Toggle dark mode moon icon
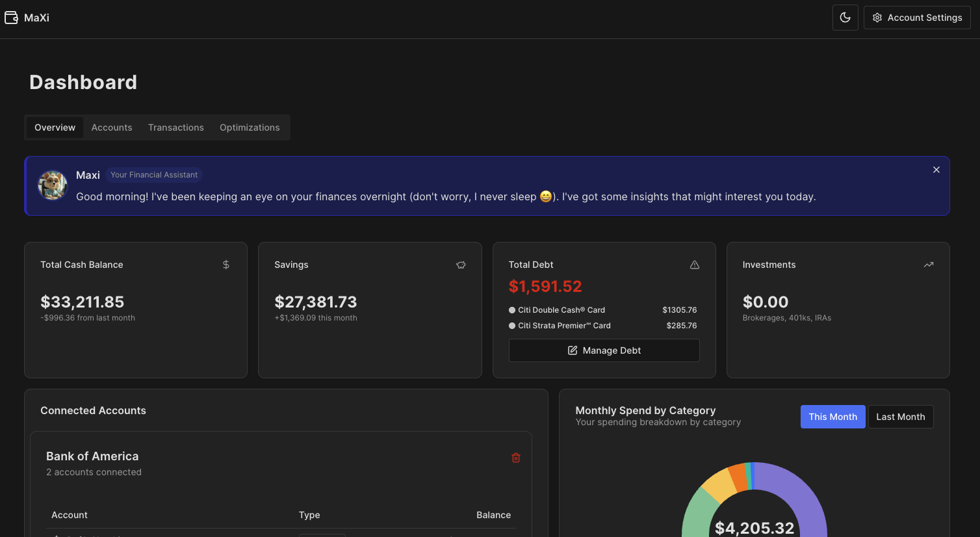Image resolution: width=980 pixels, height=537 pixels. (x=845, y=18)
